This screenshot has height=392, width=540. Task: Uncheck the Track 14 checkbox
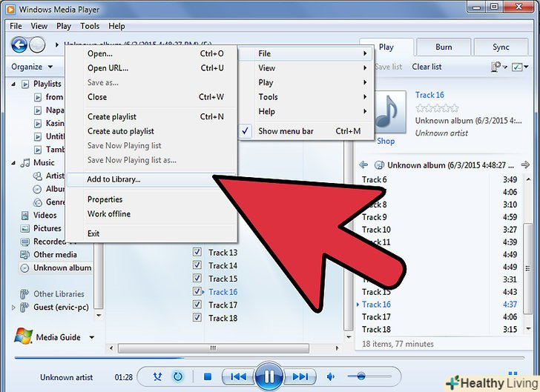pos(197,265)
